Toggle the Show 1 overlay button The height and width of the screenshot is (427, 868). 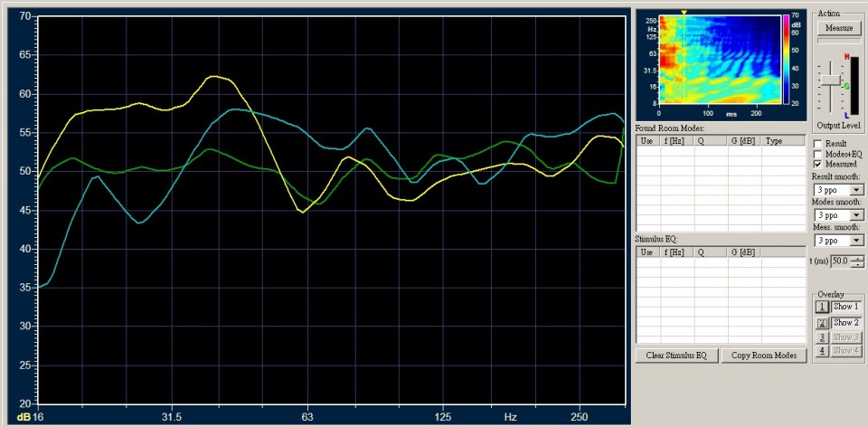click(846, 307)
